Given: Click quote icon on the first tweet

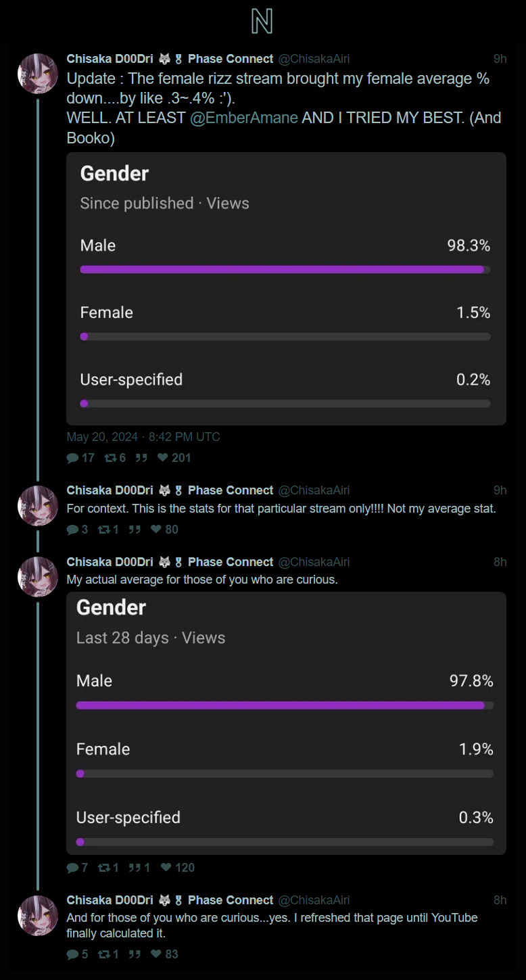Looking at the screenshot, I should [141, 458].
